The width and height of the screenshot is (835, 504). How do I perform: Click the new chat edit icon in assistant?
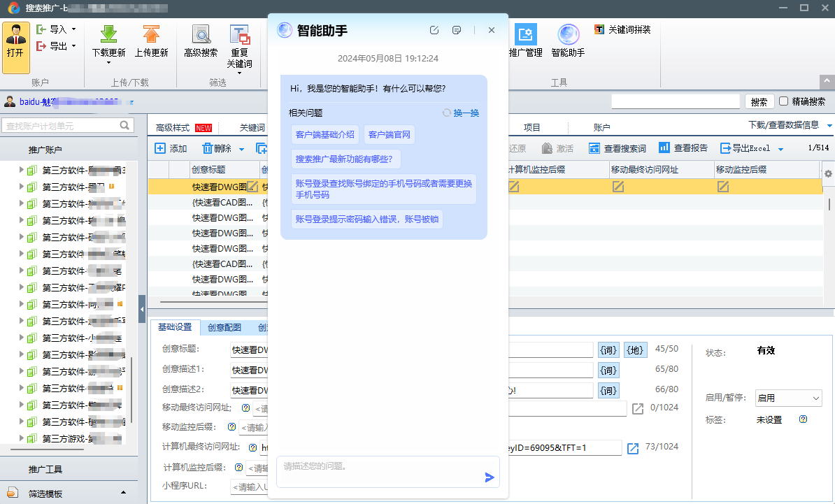434,30
